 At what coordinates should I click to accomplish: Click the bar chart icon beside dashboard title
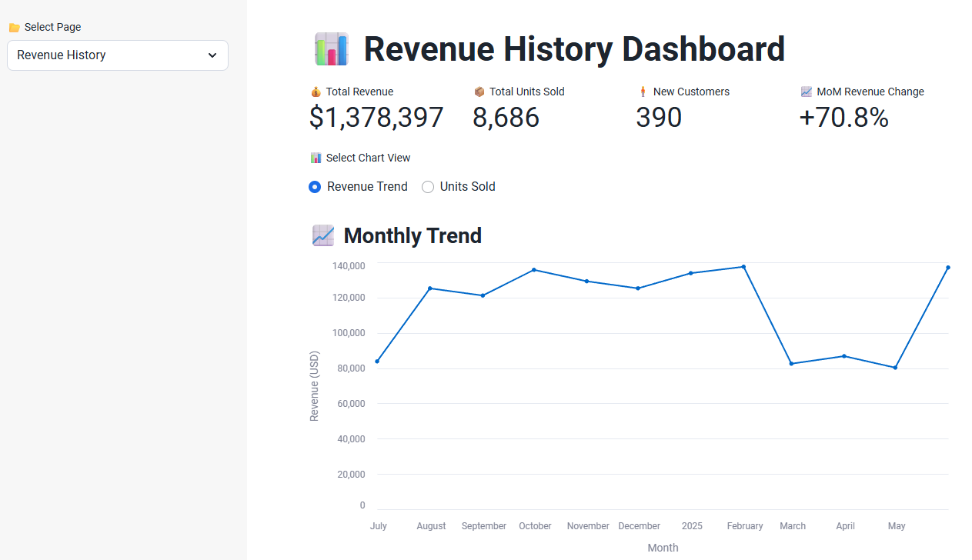(x=332, y=49)
